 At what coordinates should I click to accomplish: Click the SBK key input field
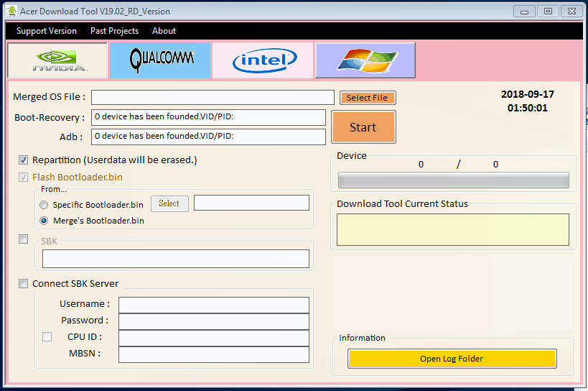176,259
